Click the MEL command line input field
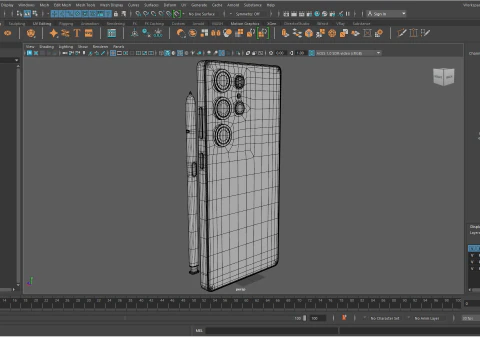 (272, 330)
